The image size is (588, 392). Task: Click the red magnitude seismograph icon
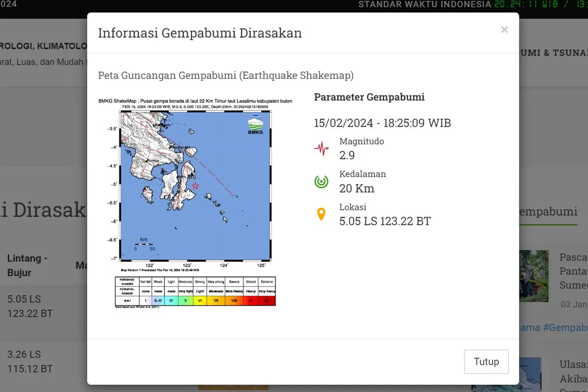(321, 148)
